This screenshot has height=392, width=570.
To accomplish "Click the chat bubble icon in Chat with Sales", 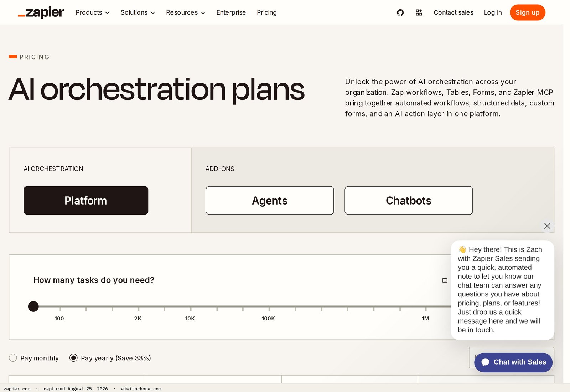I will (485, 362).
